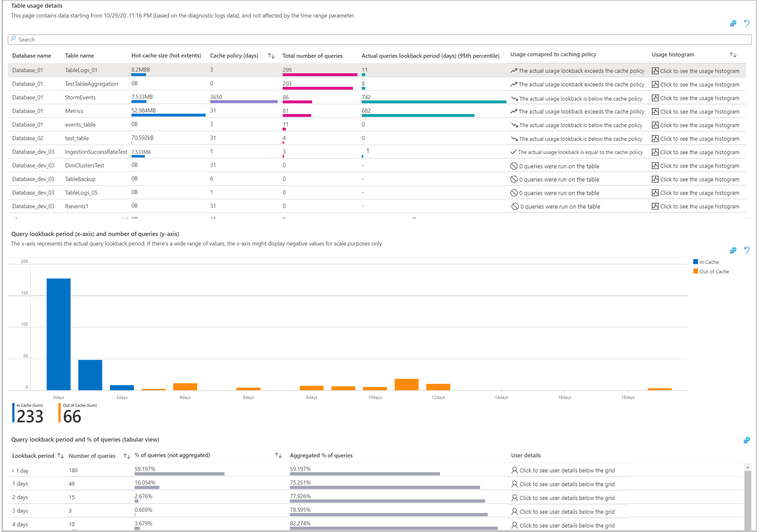
Task: Sort table using Usage histogram column arrows
Action: click(733, 55)
